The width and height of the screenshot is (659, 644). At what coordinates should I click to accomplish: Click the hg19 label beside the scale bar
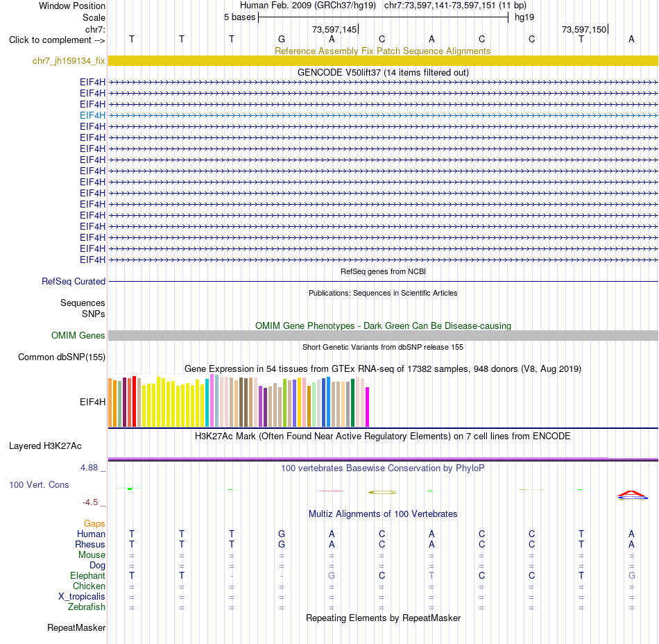[524, 17]
